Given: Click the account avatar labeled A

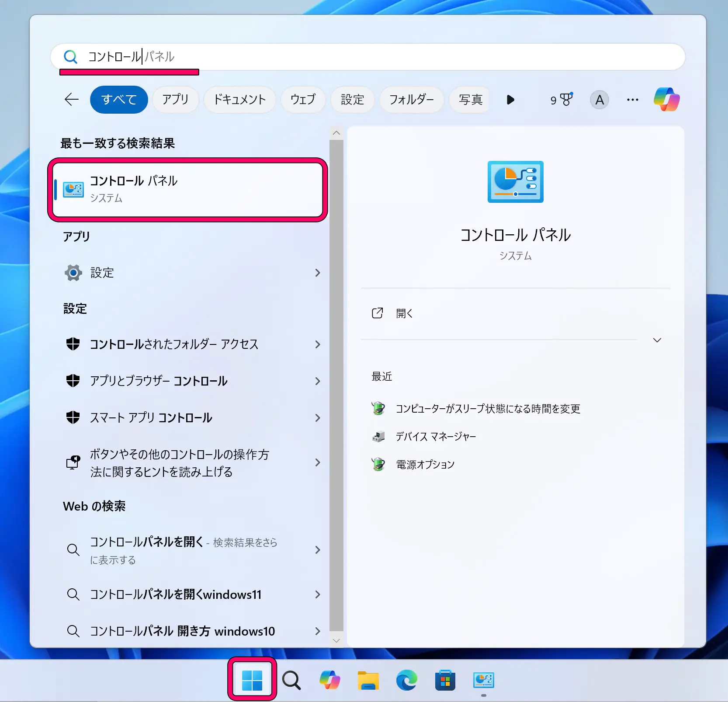Looking at the screenshot, I should (600, 100).
